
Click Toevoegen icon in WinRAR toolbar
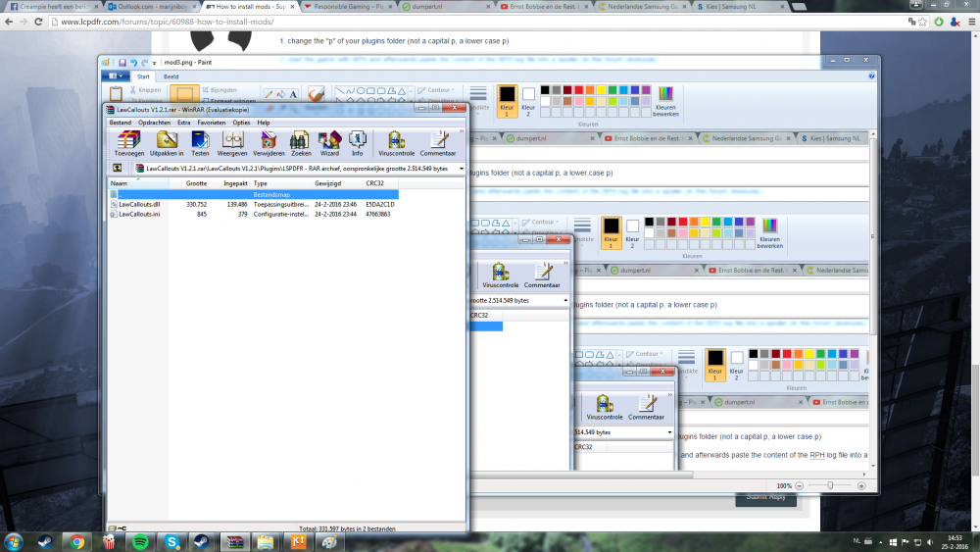point(128,143)
